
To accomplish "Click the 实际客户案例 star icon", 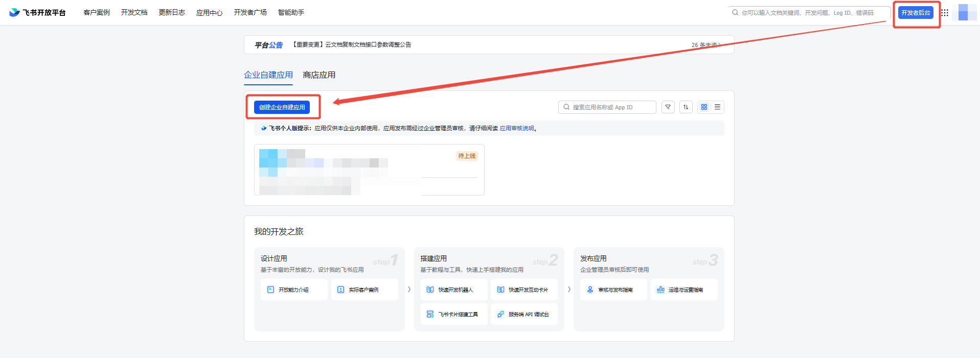I will (x=341, y=290).
